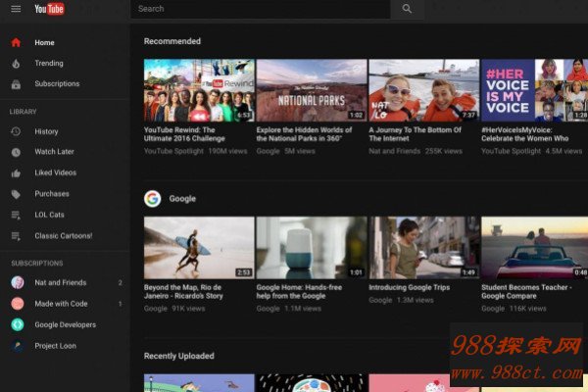Viewport: 588px width, 392px height.
Task: Open the Classic Cartoons! playlist
Action: point(63,236)
